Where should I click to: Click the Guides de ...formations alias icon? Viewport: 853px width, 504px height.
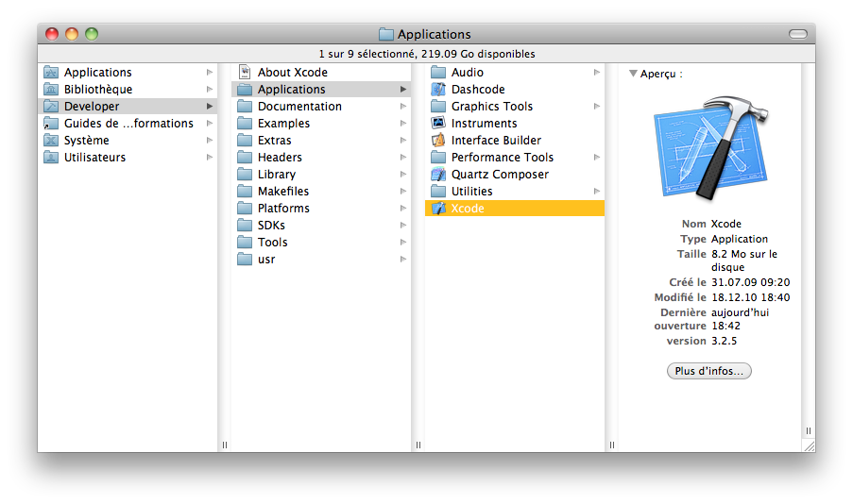(51, 124)
